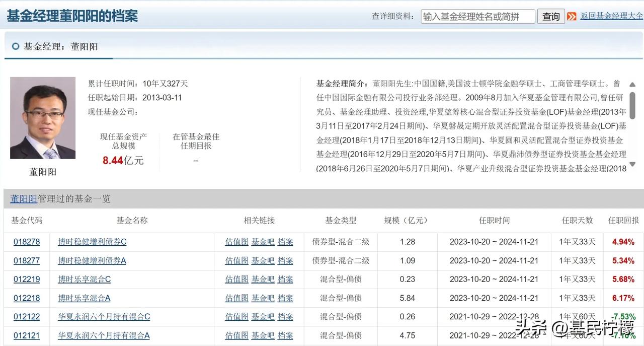Click the 基金类型 column header
The width and height of the screenshot is (644, 346).
point(341,221)
